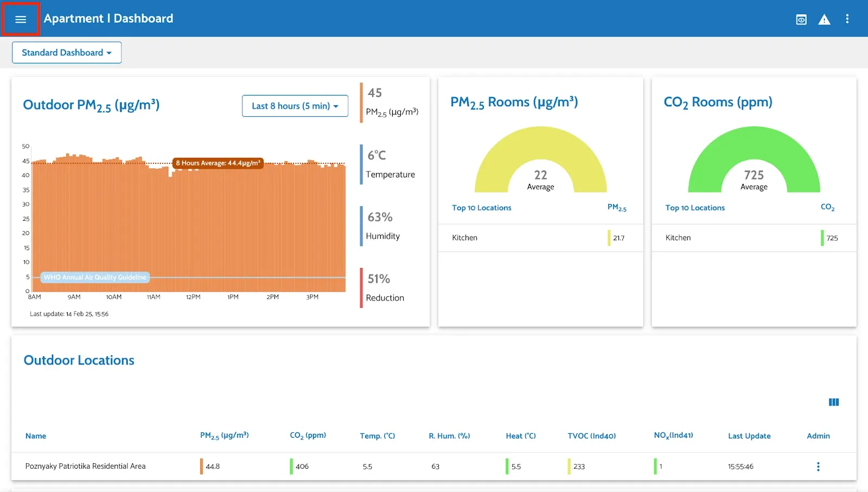Sort locations by CO2 (ppm) column
The width and height of the screenshot is (868, 492).
pyautogui.click(x=308, y=436)
